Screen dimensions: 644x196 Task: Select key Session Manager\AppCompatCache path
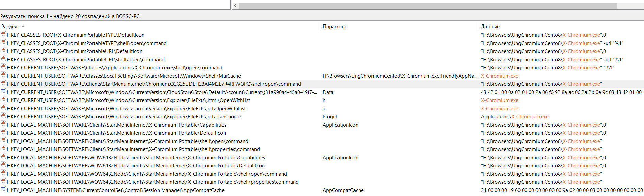116,190
